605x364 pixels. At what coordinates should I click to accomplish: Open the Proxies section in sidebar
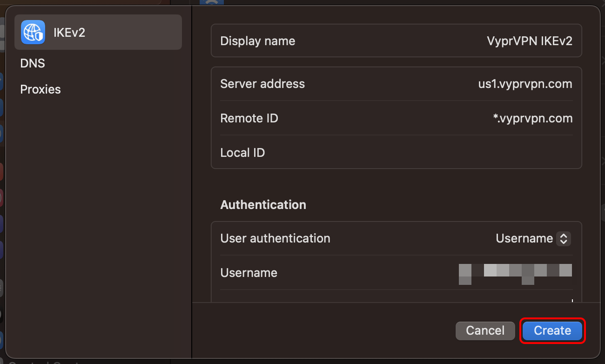tap(40, 89)
